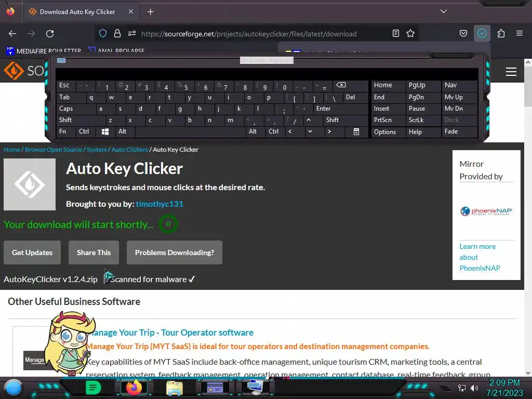Click the Share This button
Screen dimensions: 532x399
(94, 252)
